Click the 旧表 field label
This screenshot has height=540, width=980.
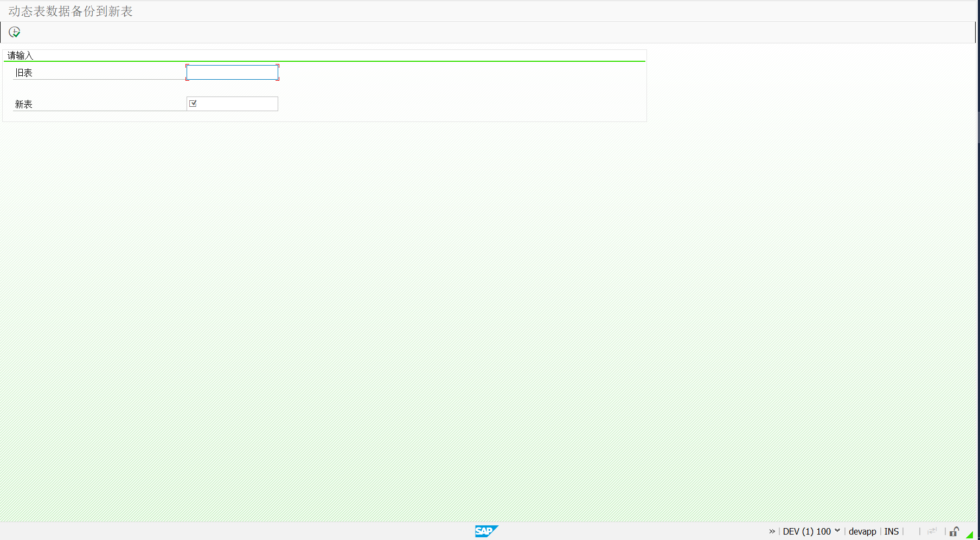(x=24, y=73)
